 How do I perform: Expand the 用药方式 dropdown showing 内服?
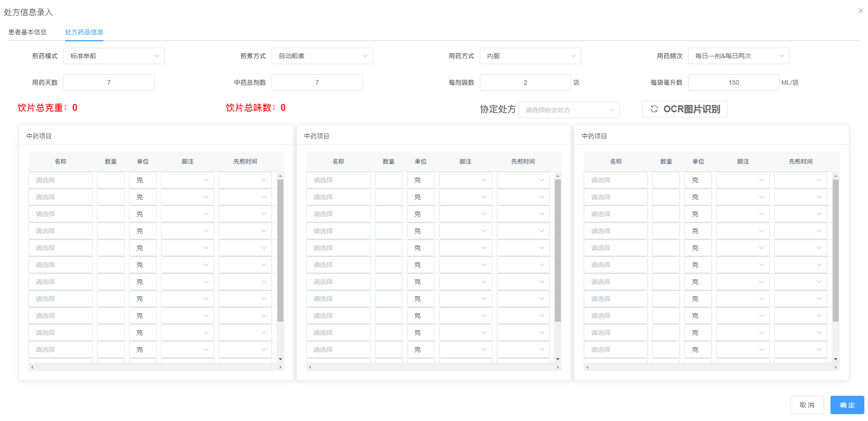click(x=531, y=56)
